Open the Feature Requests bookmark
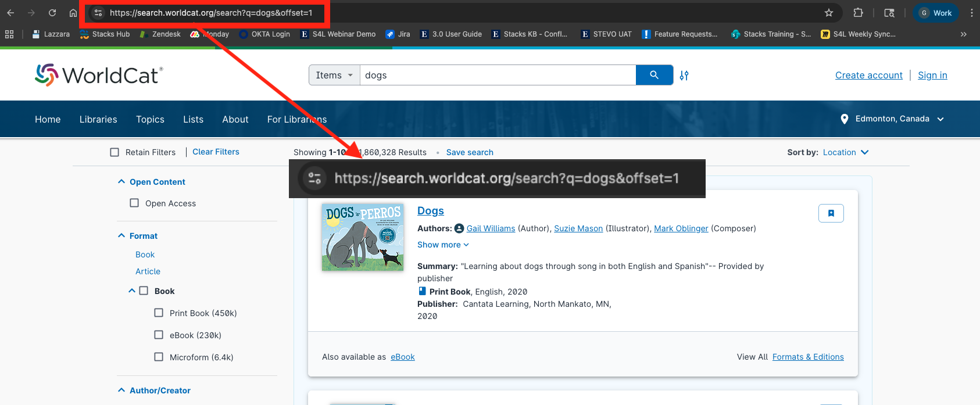This screenshot has height=405, width=980. [679, 34]
